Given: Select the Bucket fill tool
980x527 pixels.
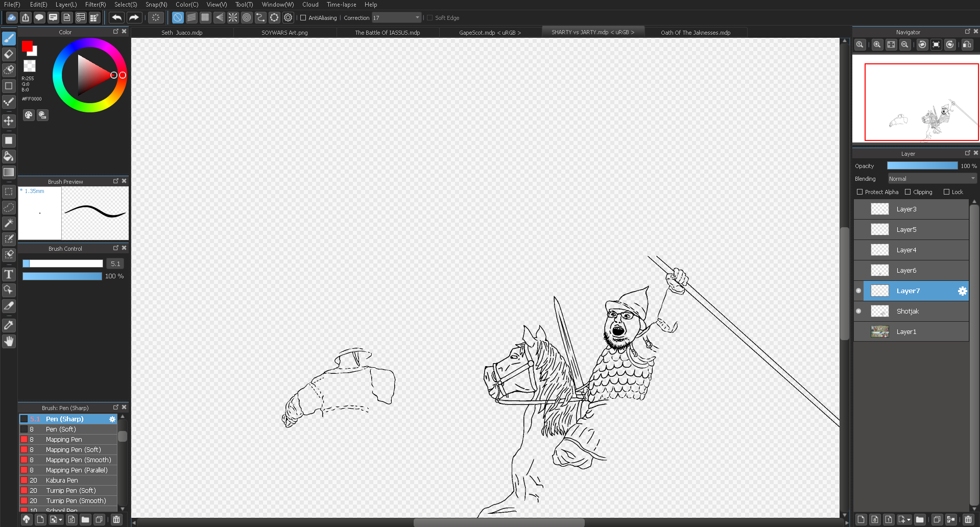Looking at the screenshot, I should click(x=9, y=156).
